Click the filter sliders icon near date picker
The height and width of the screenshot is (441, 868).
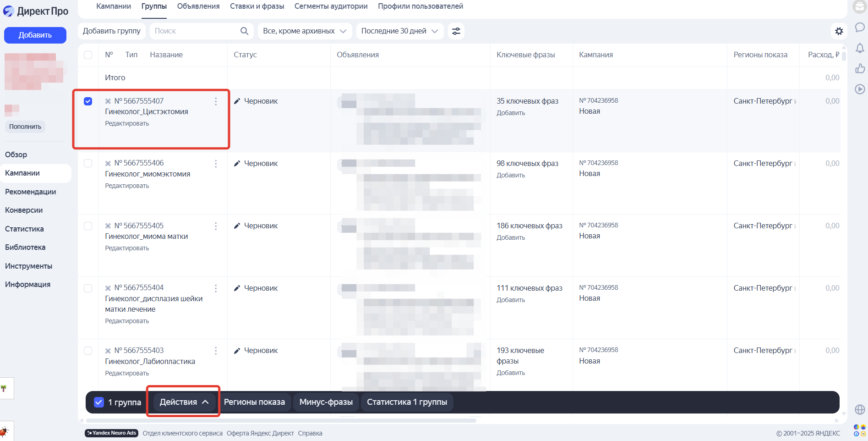(456, 31)
